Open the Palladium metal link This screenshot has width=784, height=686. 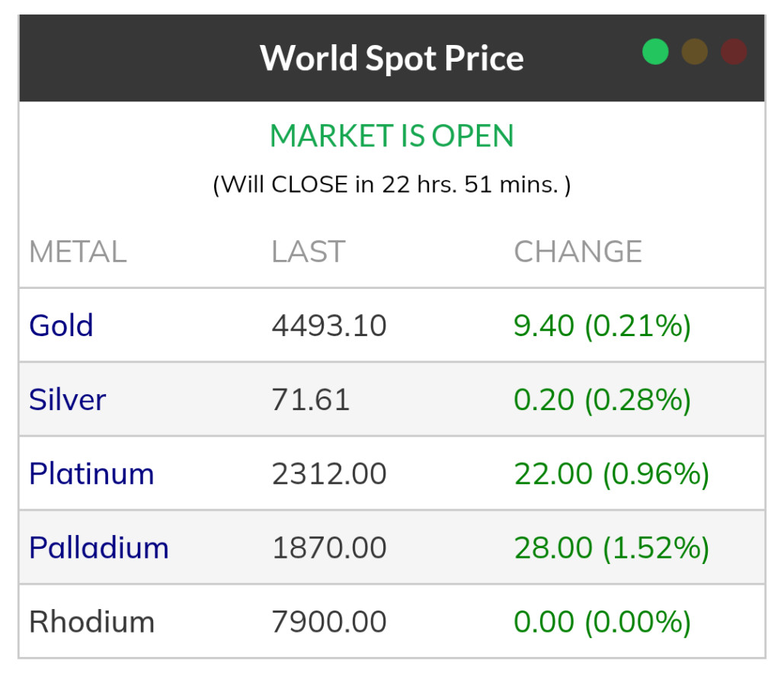coord(99,547)
